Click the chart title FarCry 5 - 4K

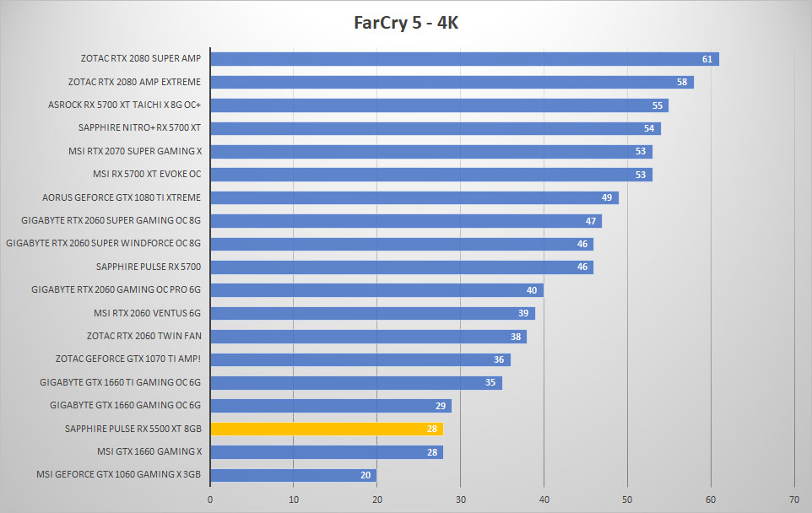pos(406,23)
